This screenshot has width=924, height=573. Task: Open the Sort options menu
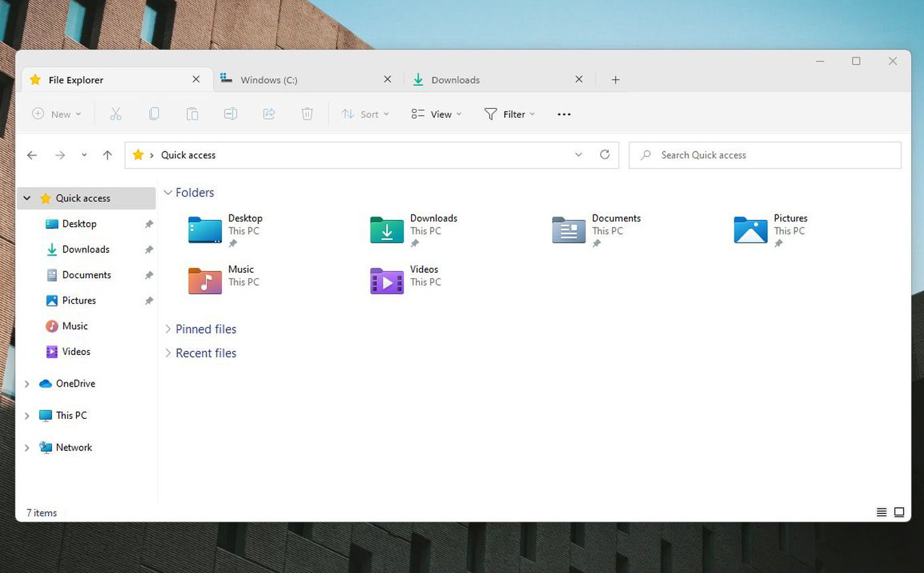[x=366, y=114]
